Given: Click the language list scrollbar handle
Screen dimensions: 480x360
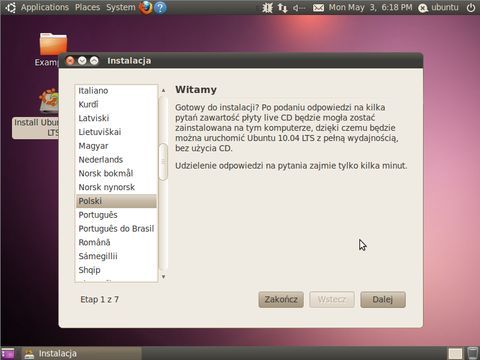Looking at the screenshot, I should (x=163, y=162).
